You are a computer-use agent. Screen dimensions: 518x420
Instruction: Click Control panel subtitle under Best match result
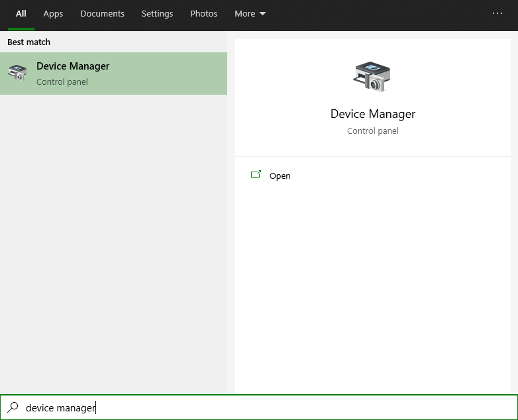[x=62, y=82]
